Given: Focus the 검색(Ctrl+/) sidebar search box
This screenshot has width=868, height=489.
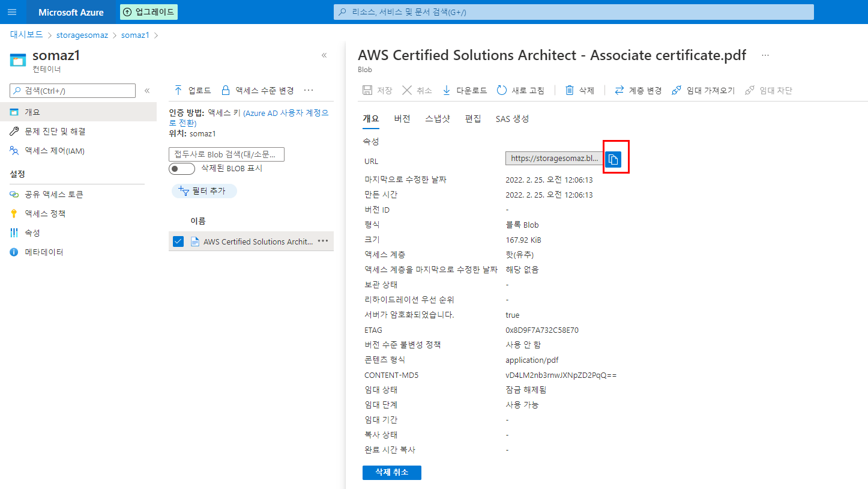Looking at the screenshot, I should pyautogui.click(x=73, y=91).
